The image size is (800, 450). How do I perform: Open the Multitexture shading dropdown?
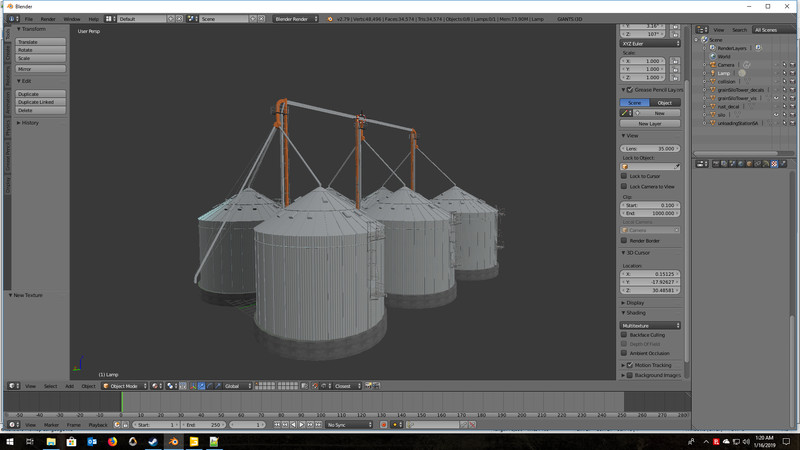click(651, 325)
